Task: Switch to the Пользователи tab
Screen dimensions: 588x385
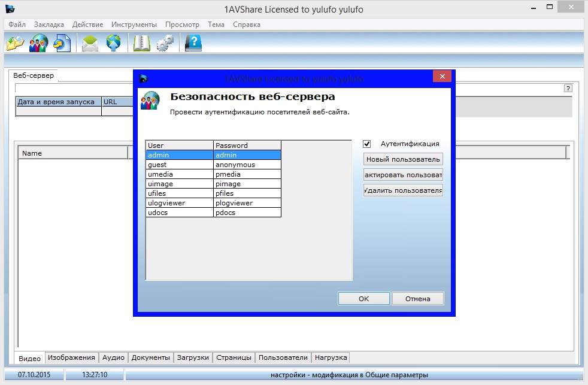Action: 283,357
